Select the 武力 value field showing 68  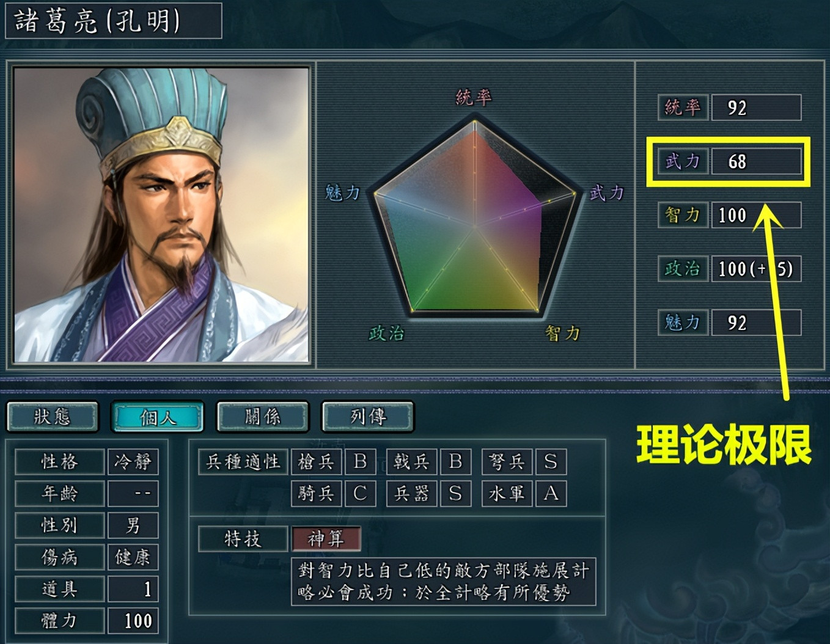click(756, 161)
